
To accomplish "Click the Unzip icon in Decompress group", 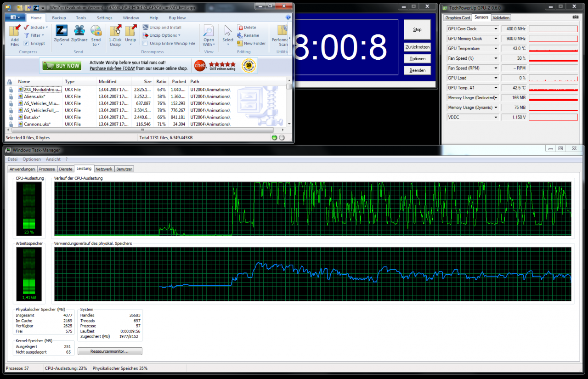I will [131, 31].
